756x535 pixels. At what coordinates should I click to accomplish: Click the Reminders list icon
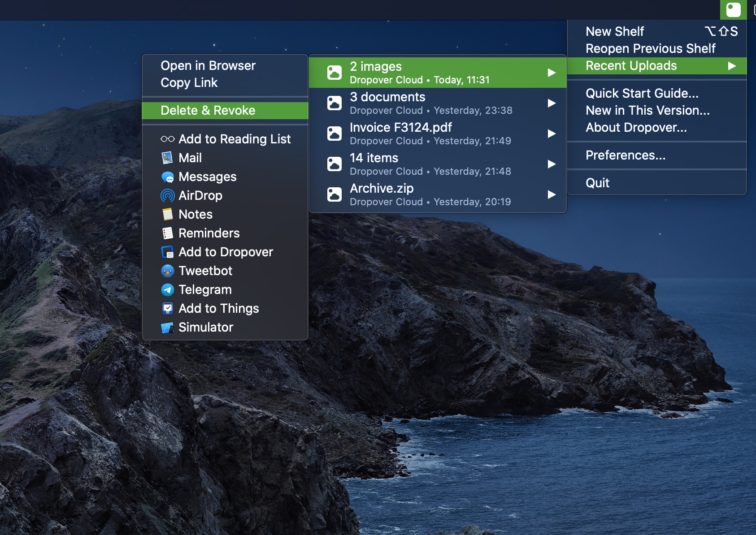pyautogui.click(x=167, y=233)
